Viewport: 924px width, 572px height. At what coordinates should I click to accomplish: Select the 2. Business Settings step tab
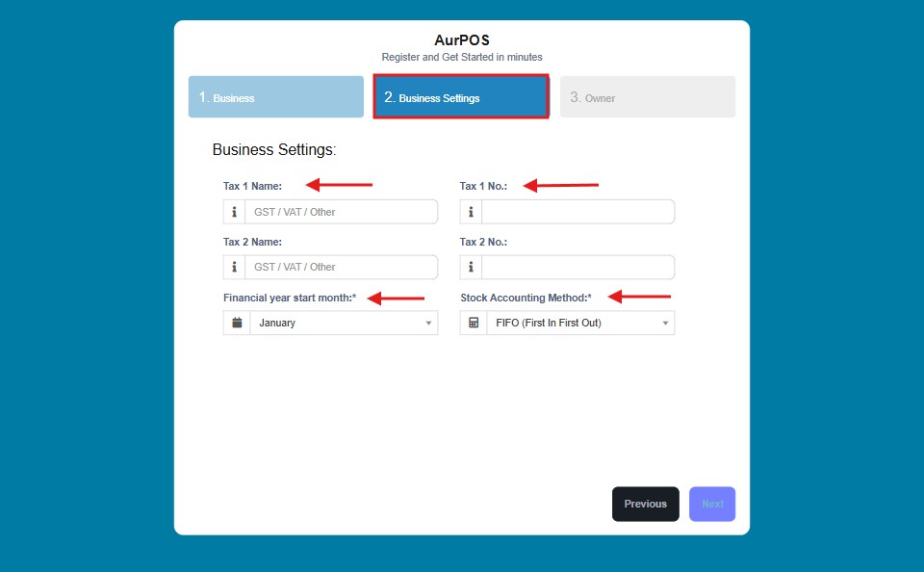[461, 96]
